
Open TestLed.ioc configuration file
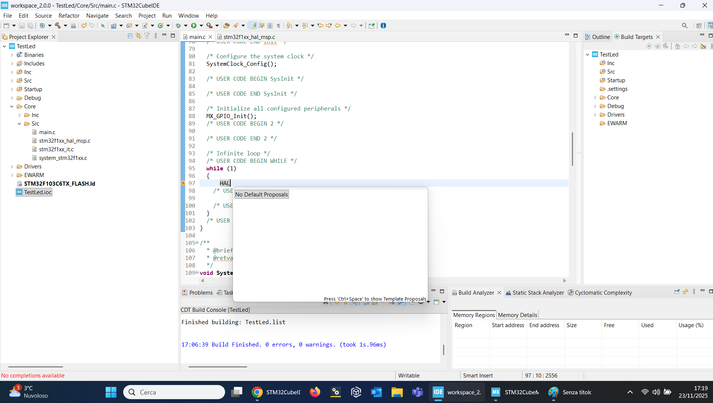click(x=37, y=192)
